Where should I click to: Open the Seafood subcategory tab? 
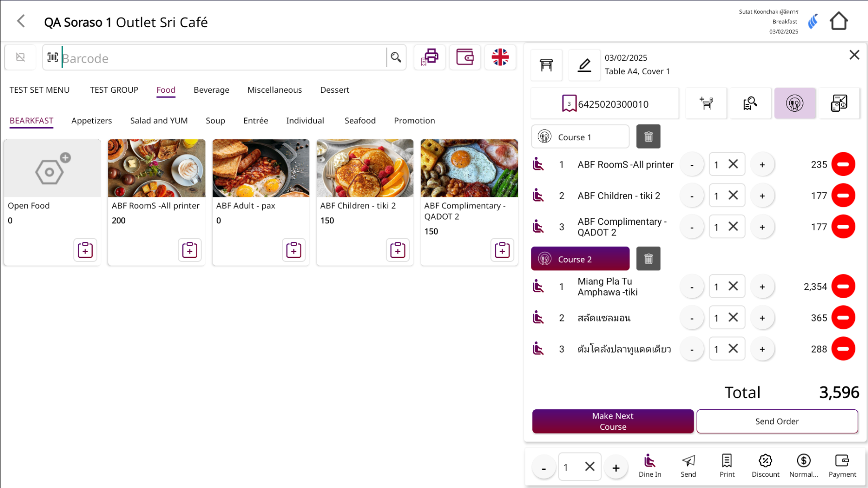[x=360, y=121]
